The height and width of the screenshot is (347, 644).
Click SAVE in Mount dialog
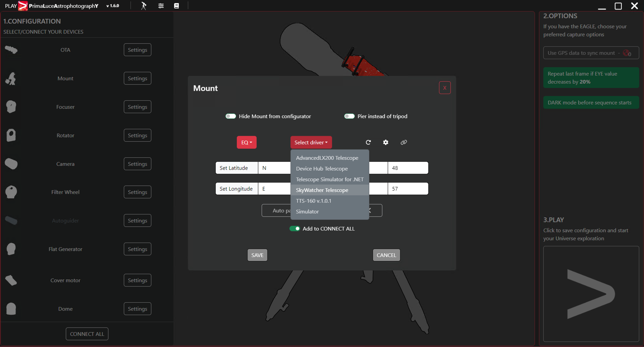(257, 255)
